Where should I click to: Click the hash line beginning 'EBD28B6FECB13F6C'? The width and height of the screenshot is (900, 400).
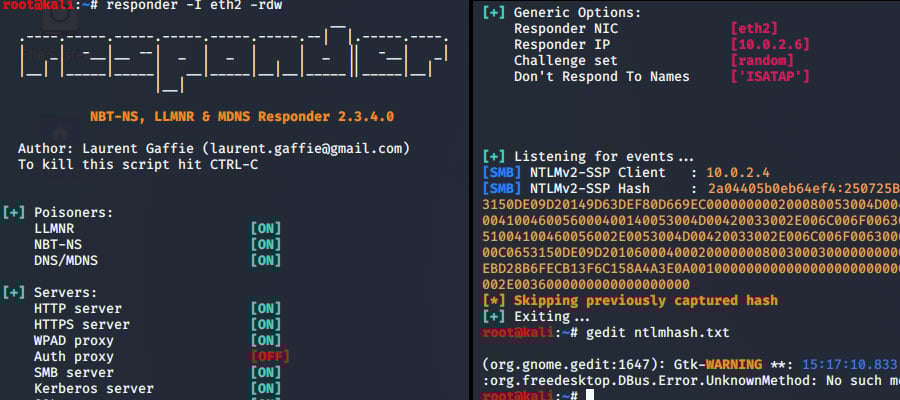[x=691, y=269]
